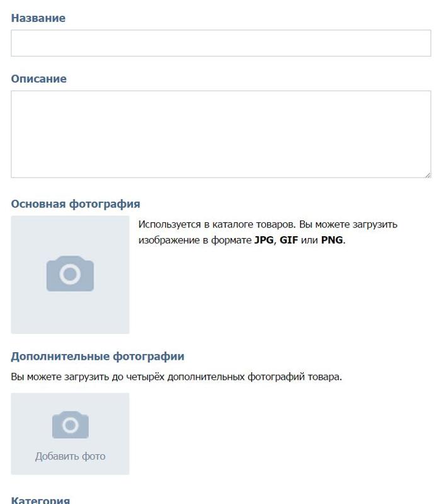The image size is (448, 504).
Task: Click the bold PNG format text
Action: click(332, 240)
